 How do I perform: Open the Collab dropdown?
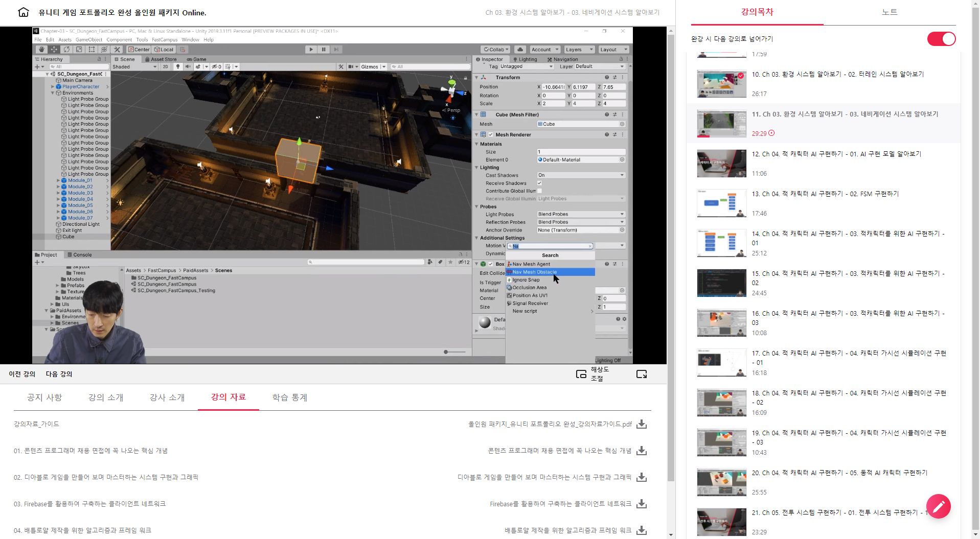pyautogui.click(x=496, y=50)
